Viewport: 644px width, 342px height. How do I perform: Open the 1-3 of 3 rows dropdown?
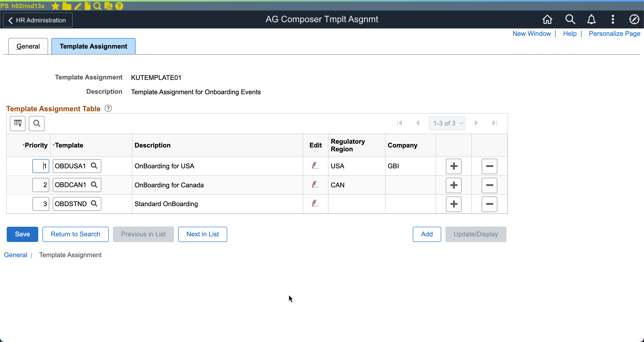(447, 123)
